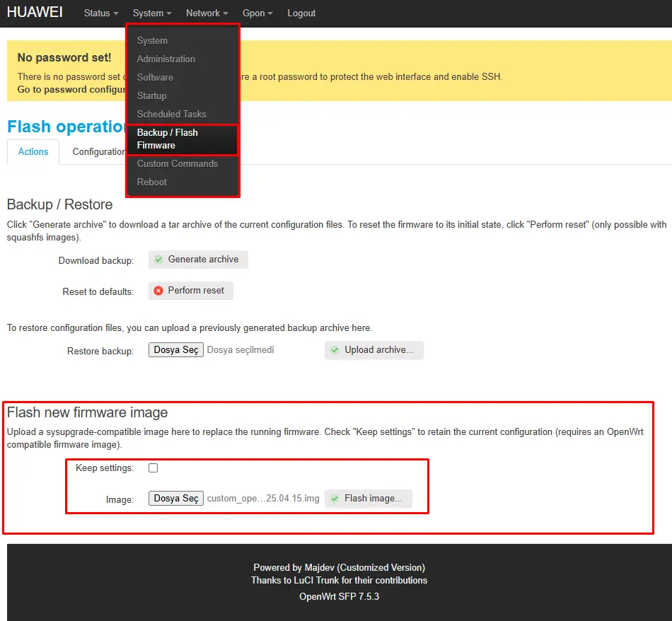Screen dimensions: 672x621
Task: Select System entry in System menu
Action: pyautogui.click(x=152, y=41)
